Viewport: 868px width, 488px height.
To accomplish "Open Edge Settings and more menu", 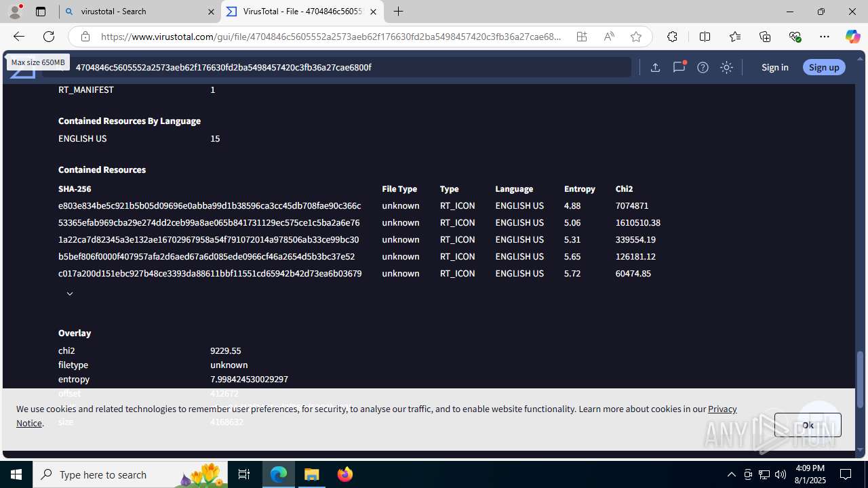I will 825,37.
